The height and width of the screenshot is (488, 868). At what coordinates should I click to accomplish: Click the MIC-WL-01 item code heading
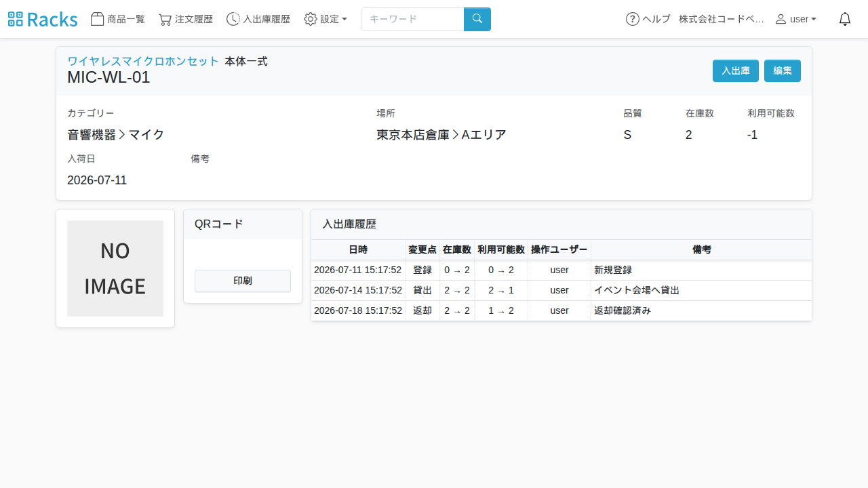[108, 77]
